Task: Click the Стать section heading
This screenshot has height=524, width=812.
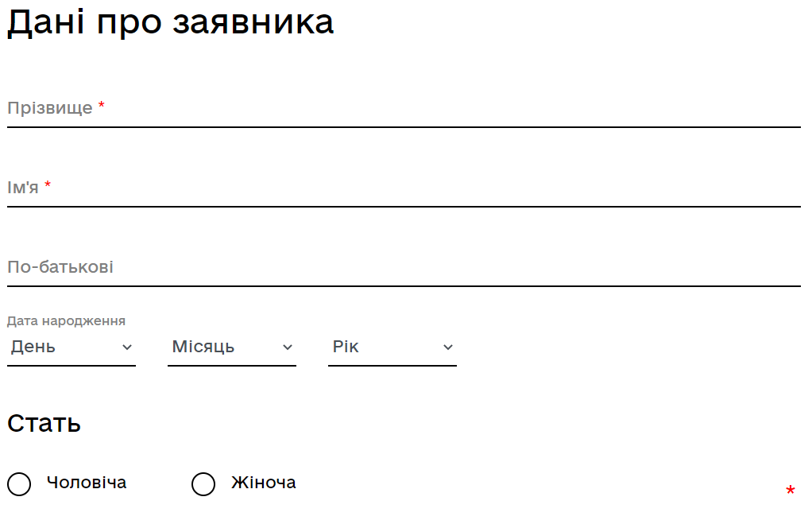Action: click(x=44, y=423)
